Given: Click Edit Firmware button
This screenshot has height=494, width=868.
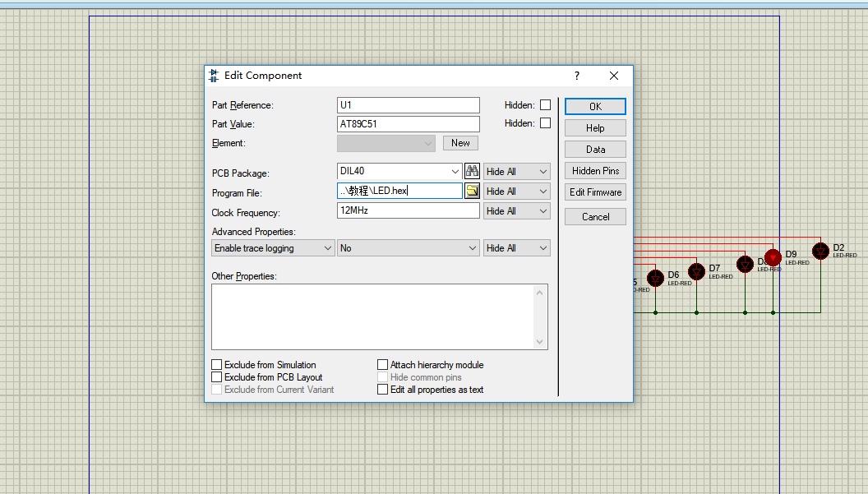Looking at the screenshot, I should [595, 192].
